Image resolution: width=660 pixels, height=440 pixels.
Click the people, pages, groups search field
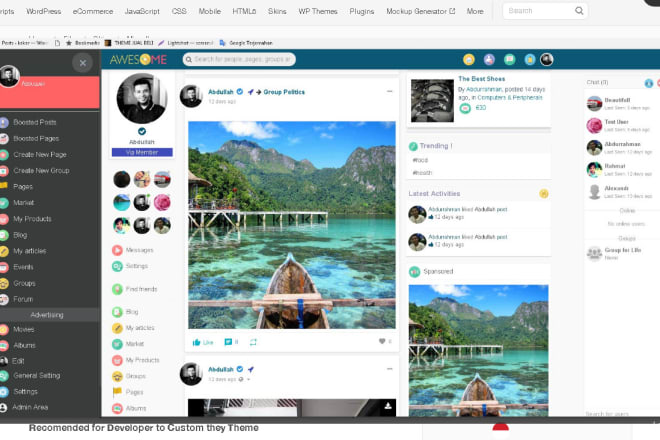click(239, 59)
